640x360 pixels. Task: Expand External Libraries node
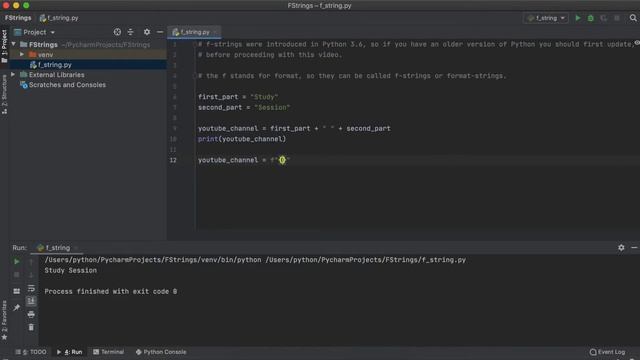coord(13,75)
